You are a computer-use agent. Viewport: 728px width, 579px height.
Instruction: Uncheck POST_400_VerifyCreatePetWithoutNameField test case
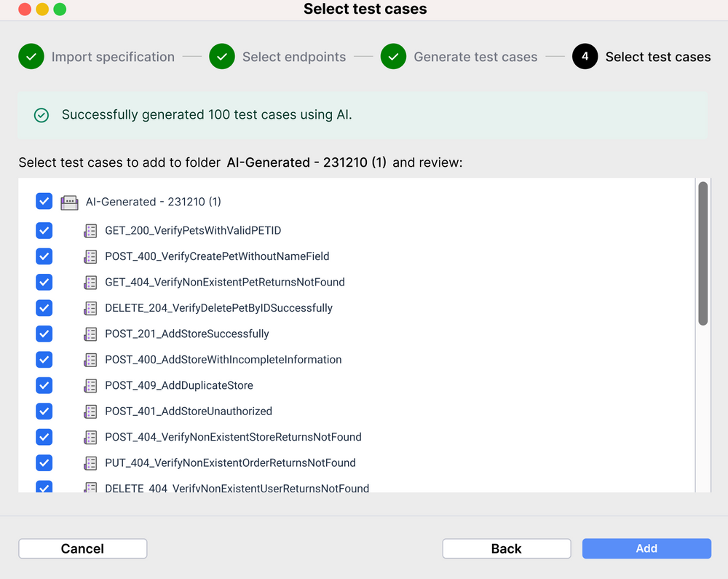(x=44, y=256)
